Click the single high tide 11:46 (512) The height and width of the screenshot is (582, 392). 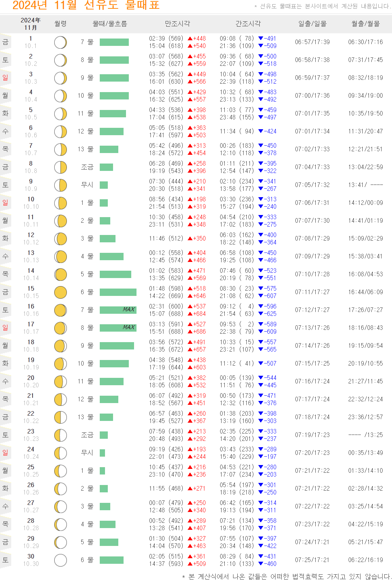tap(166, 238)
